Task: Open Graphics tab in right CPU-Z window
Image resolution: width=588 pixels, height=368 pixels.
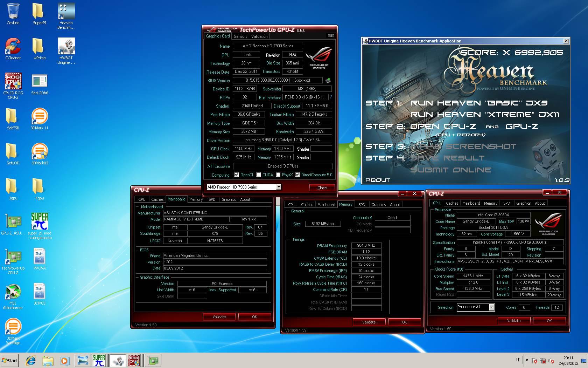Action: pyautogui.click(x=523, y=203)
